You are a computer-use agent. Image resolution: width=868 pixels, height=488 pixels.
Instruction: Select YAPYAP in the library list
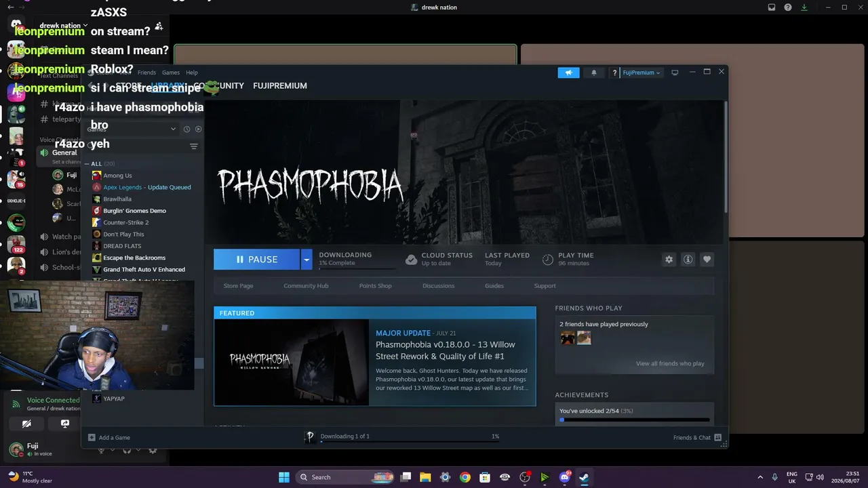(x=114, y=399)
